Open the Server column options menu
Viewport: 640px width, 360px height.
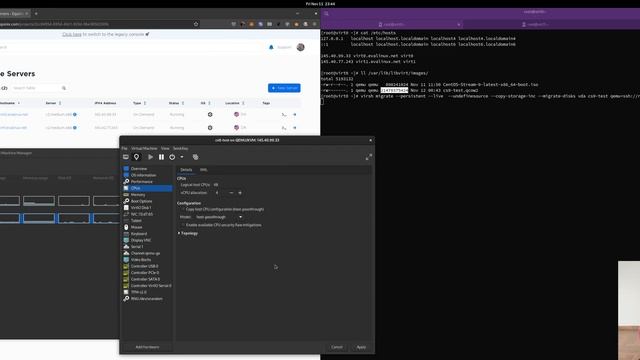pyautogui.click(x=60, y=103)
